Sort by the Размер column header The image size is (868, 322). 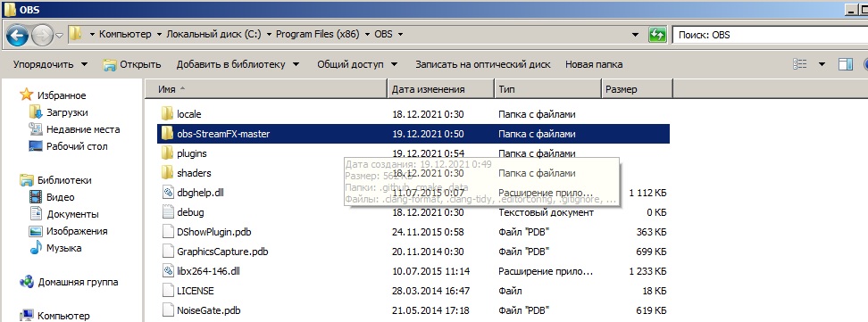[x=638, y=89]
